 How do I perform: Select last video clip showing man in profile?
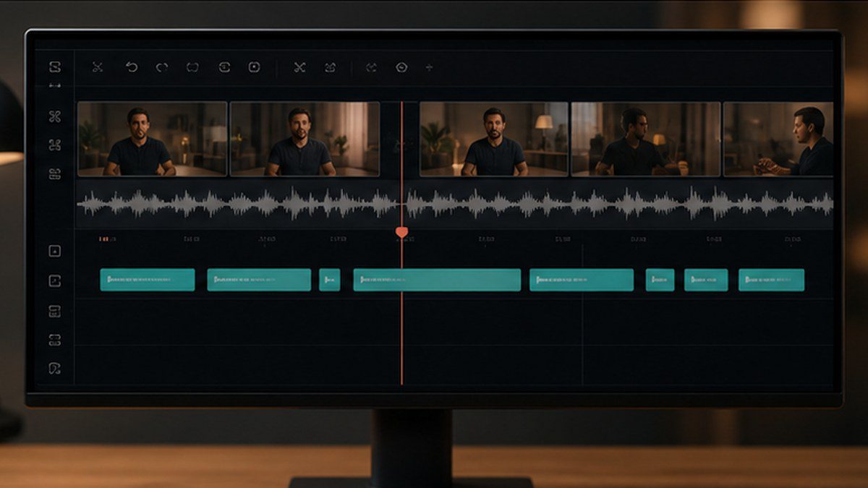coord(778,139)
